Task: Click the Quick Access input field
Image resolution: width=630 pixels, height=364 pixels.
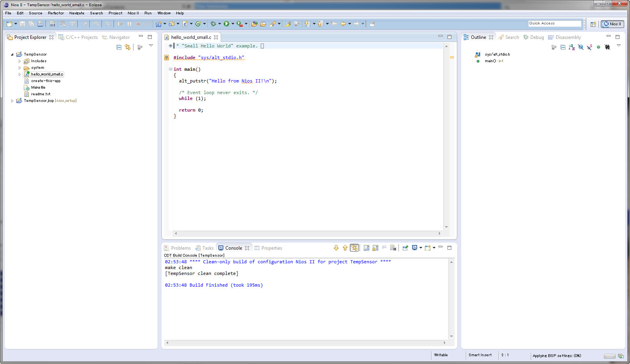Action: 555,23
